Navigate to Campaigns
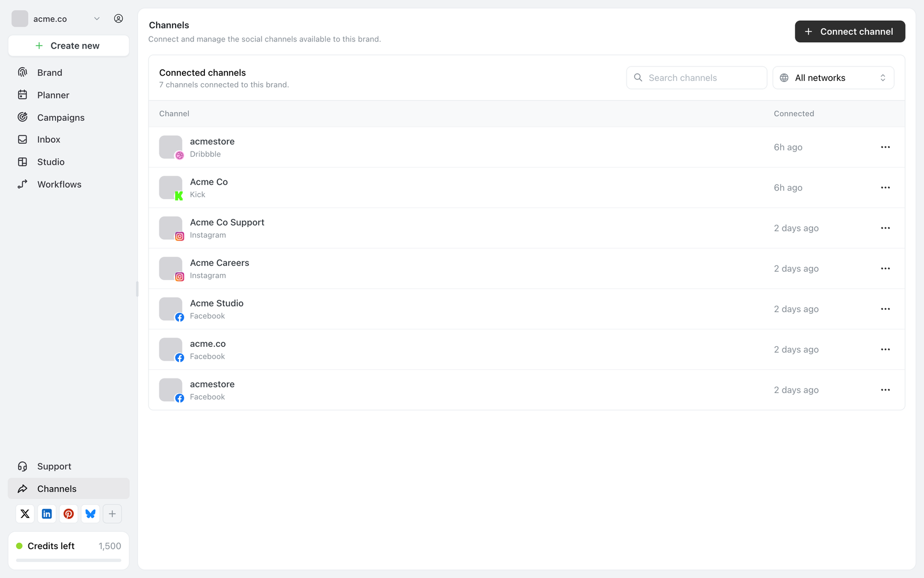924x578 pixels. click(69, 117)
